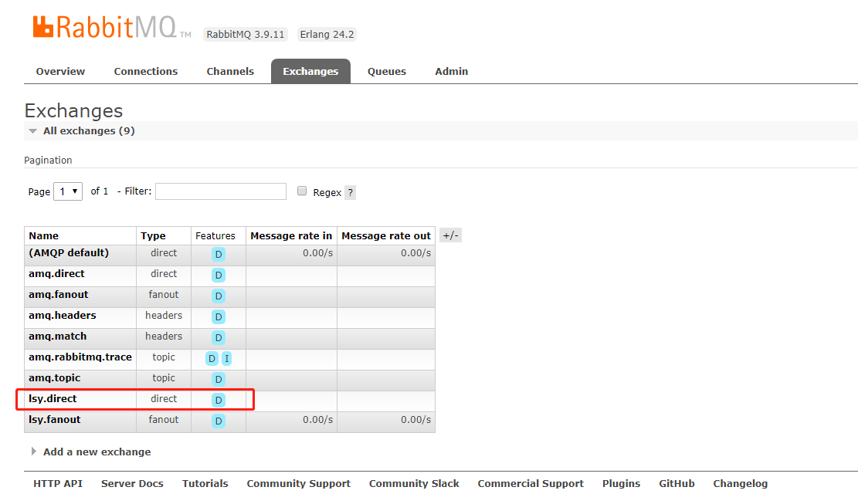Click the D feature badge for amq.direct
Viewport: 858px width, 504px height.
click(x=219, y=275)
